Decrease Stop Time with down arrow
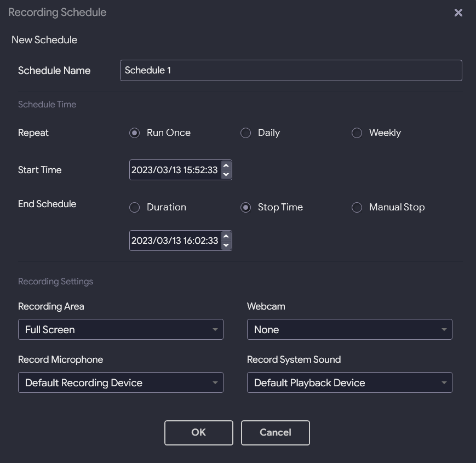This screenshot has height=463, width=476. [x=226, y=245]
